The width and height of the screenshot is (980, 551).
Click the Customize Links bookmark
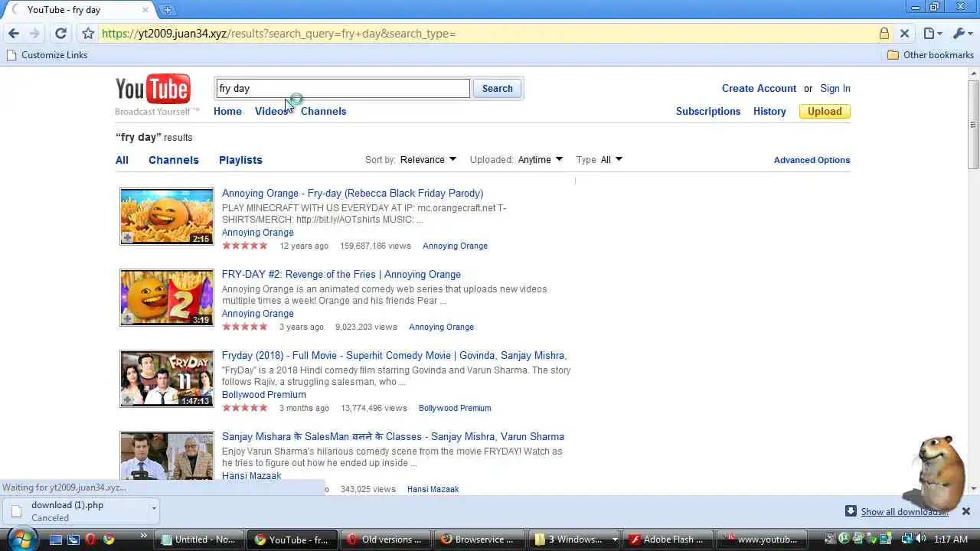[47, 55]
